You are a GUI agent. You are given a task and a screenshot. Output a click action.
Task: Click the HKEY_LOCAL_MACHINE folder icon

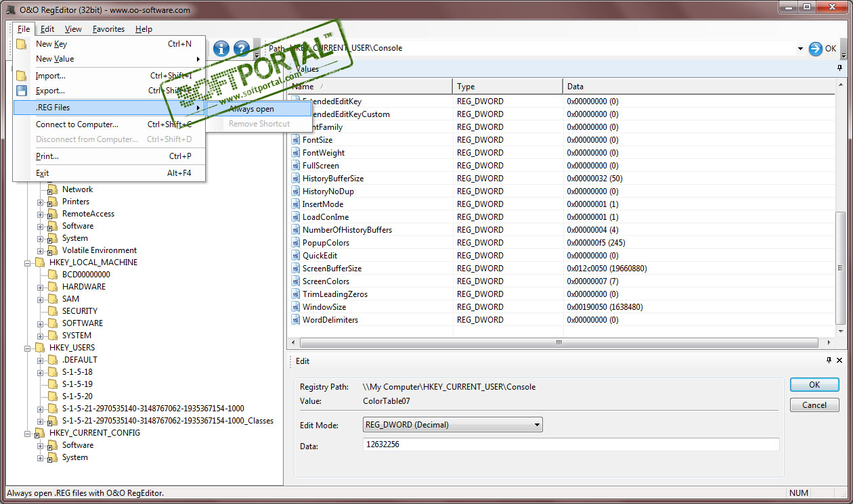click(39, 262)
